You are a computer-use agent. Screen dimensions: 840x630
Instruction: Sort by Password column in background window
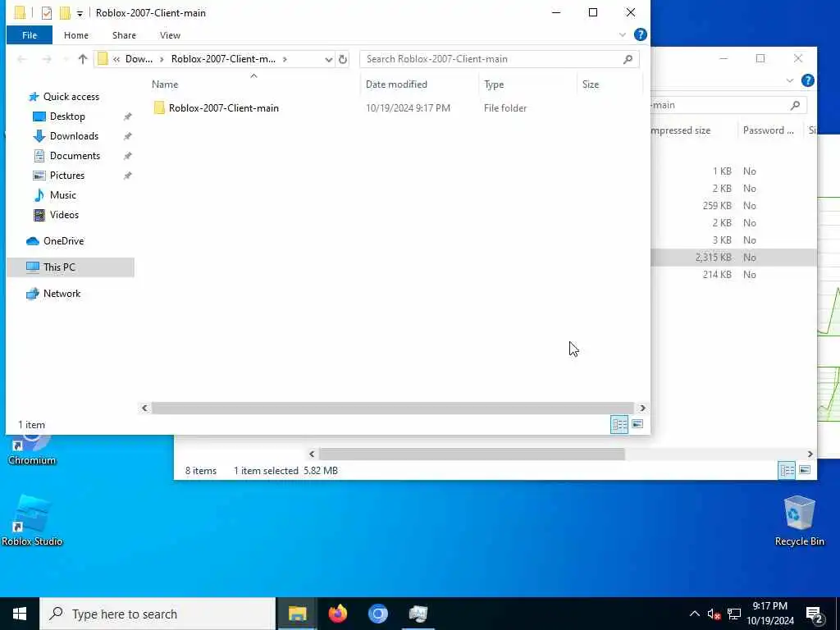[x=769, y=130]
